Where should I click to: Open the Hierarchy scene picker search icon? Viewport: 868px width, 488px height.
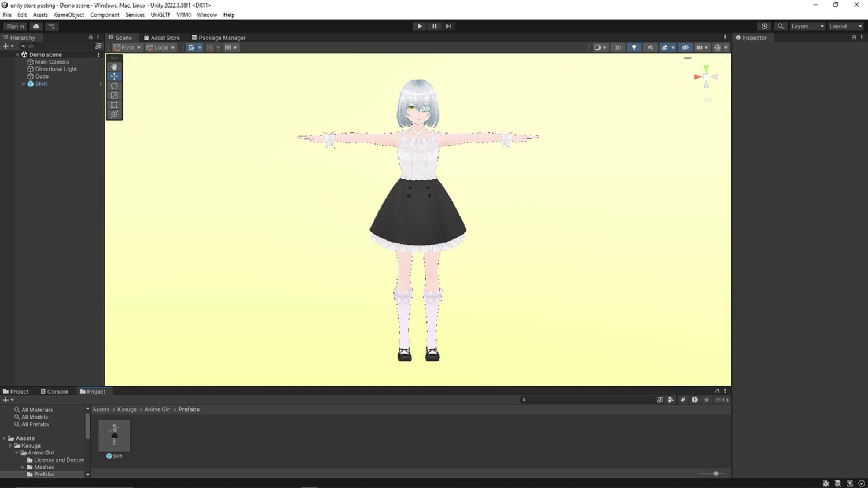(98, 46)
